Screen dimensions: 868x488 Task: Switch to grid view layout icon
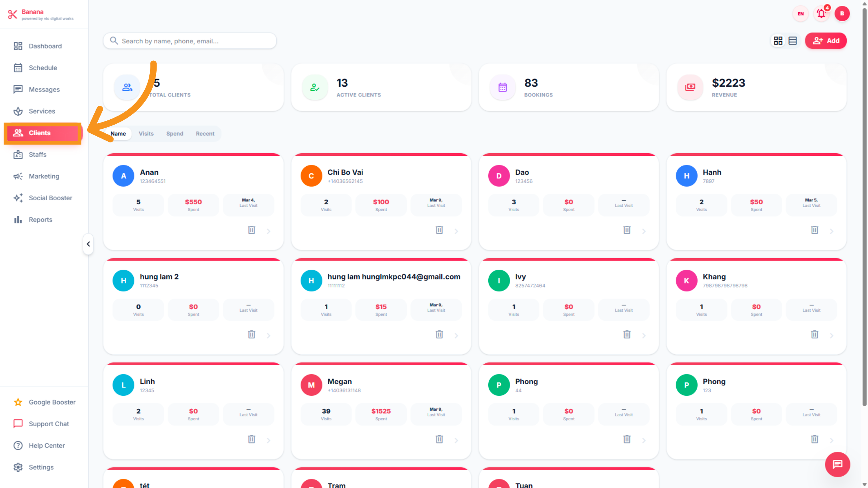point(778,40)
